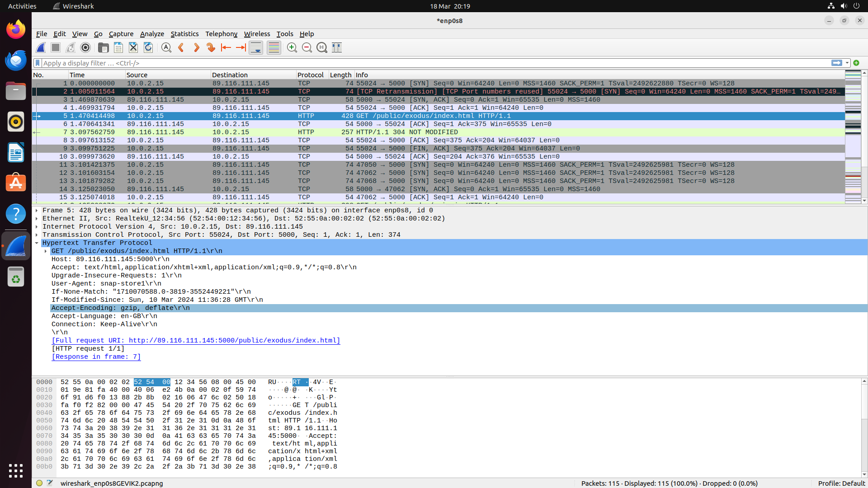Viewport: 868px width, 488px height.
Task: Toggle packet list colorization
Action: click(x=274, y=47)
